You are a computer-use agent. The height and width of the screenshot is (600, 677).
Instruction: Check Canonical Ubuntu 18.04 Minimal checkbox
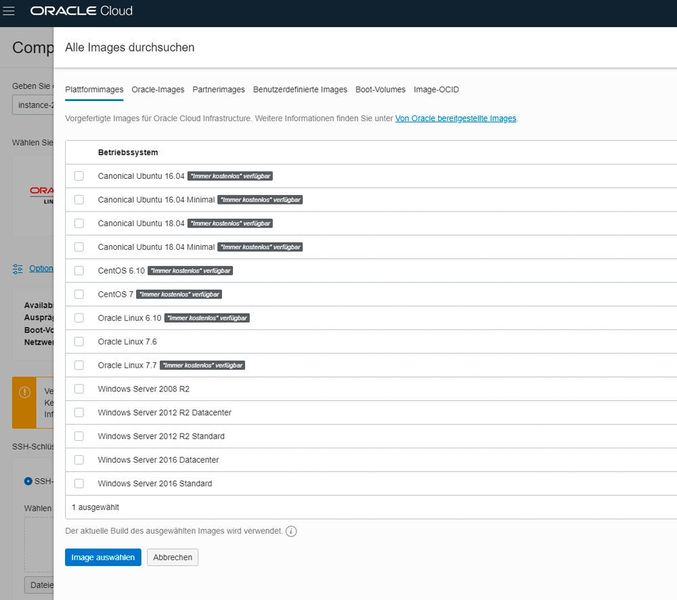coord(79,247)
